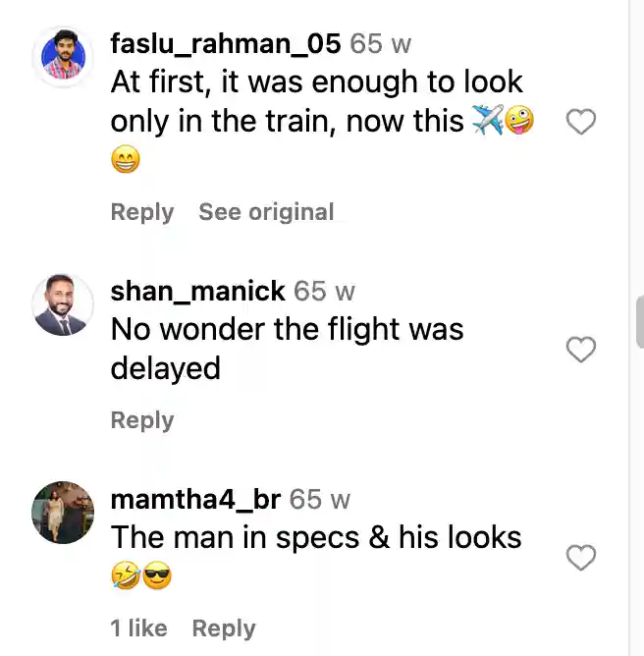The image size is (644, 656).
Task: Like mamtha4_br's comment using the heart icon
Action: coord(582,558)
